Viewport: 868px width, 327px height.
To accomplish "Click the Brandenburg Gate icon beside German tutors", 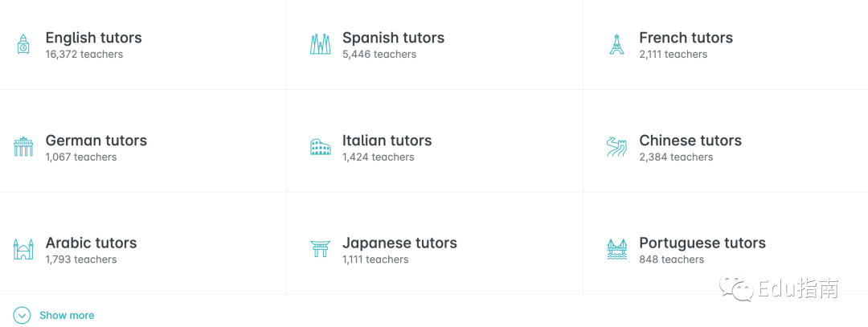I will point(23,147).
